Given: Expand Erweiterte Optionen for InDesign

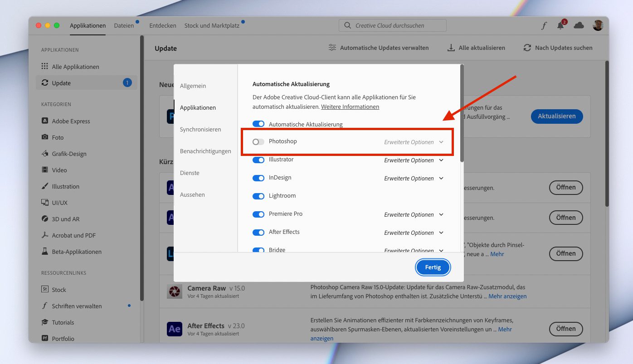Looking at the screenshot, I should [414, 178].
